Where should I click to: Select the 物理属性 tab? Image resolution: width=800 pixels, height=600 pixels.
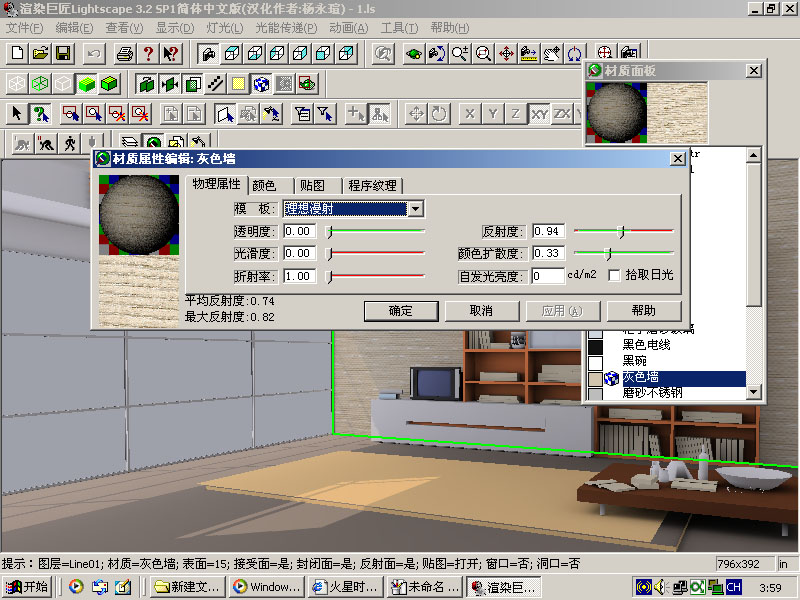click(x=217, y=185)
